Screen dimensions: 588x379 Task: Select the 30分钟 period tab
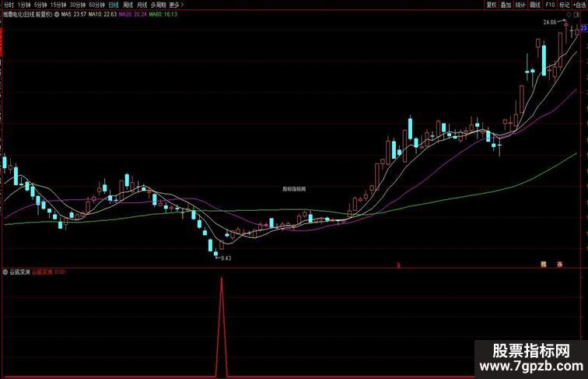(78, 5)
